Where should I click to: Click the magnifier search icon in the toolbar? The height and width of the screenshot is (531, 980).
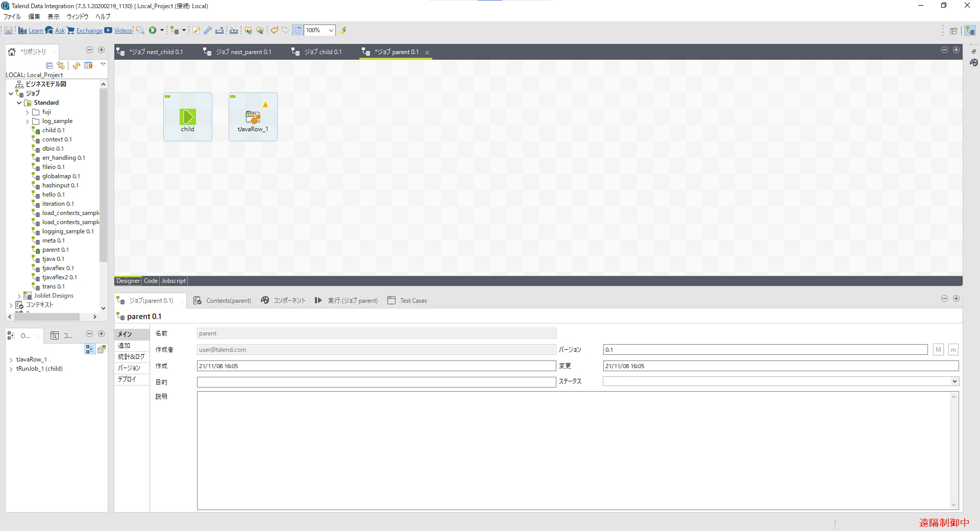pyautogui.click(x=140, y=31)
